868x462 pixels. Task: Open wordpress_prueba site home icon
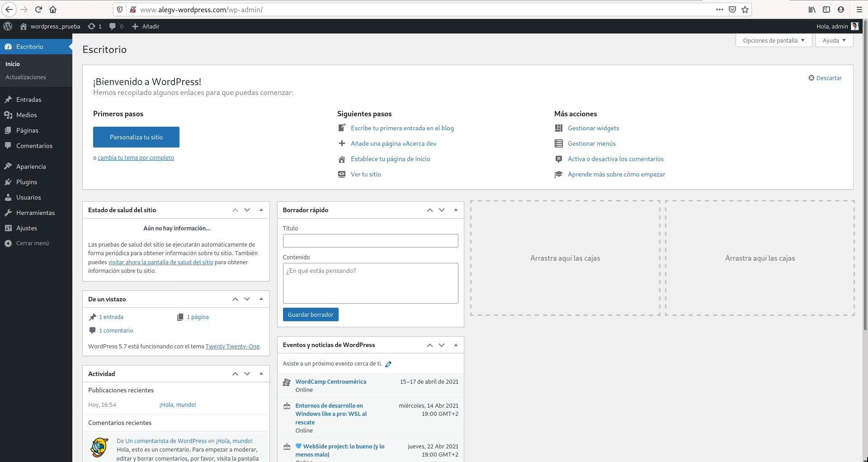[x=24, y=26]
